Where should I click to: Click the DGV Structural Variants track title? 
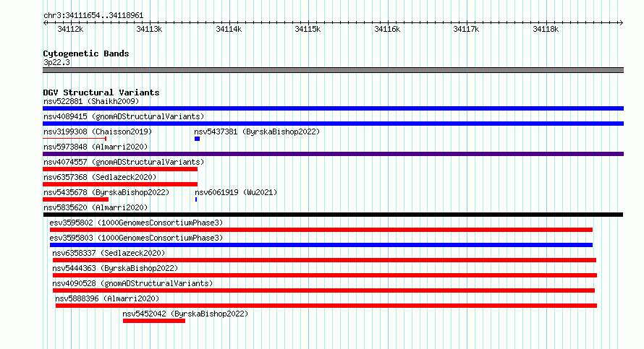coord(101,92)
